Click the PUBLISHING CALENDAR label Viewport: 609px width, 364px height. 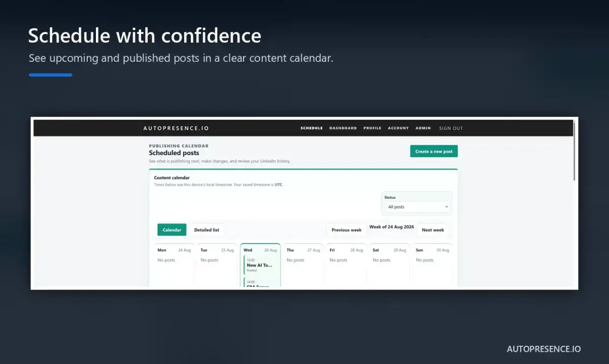click(179, 146)
